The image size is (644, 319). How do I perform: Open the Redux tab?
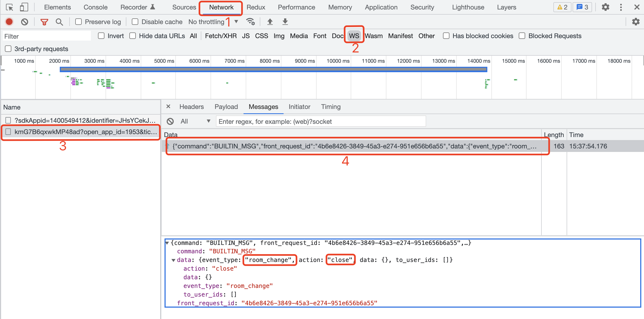pyautogui.click(x=256, y=7)
